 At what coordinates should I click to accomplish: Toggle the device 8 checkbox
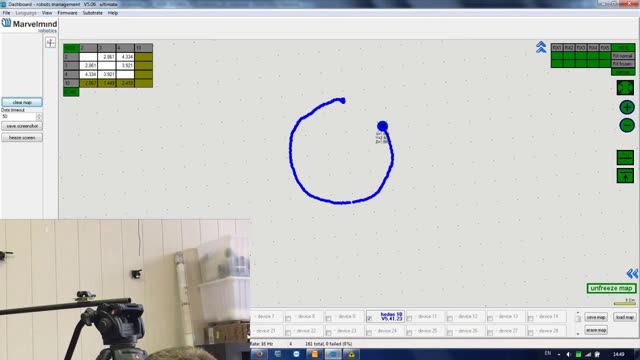tap(288, 318)
